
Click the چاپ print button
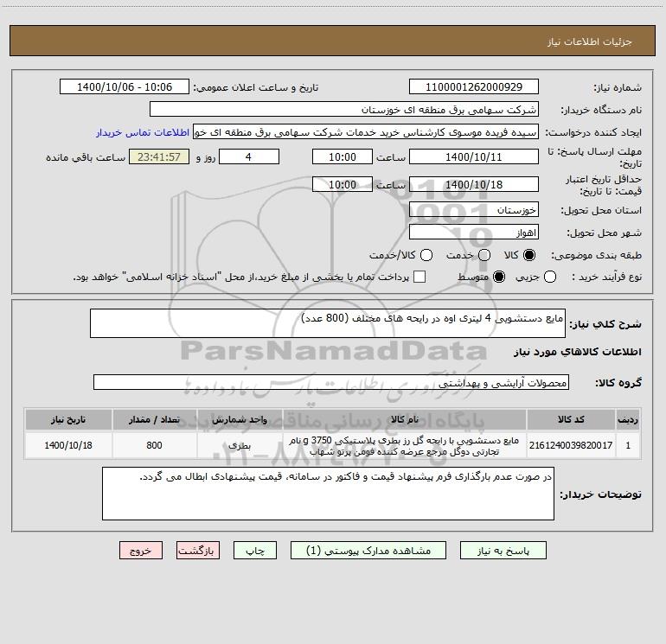click(x=255, y=551)
